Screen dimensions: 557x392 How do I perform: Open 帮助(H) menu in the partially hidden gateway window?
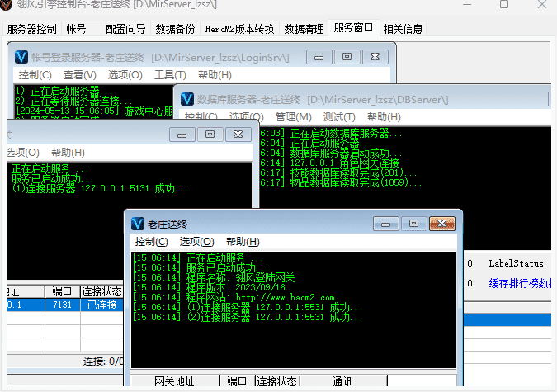click(x=68, y=153)
